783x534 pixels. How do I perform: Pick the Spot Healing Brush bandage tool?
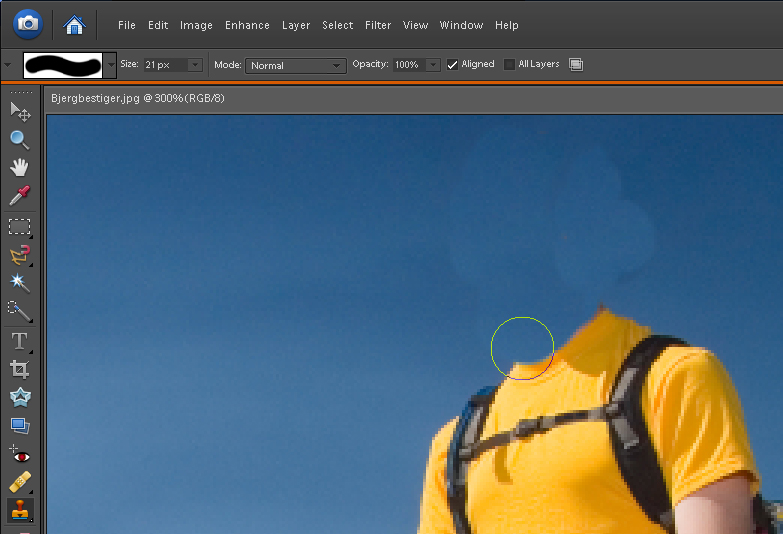pyautogui.click(x=19, y=482)
